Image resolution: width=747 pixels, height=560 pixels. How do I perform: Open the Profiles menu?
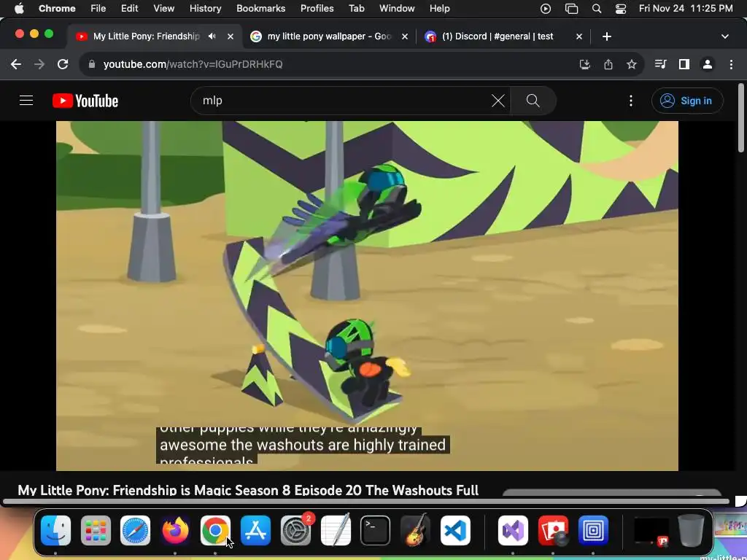[317, 9]
